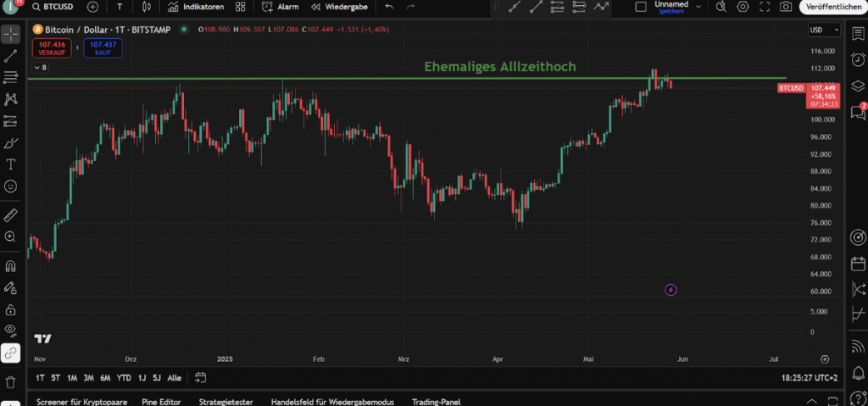Open Handelsfeld für Wiedergabemodus tab
Screen dimensions: 868x406
[x=332, y=402]
